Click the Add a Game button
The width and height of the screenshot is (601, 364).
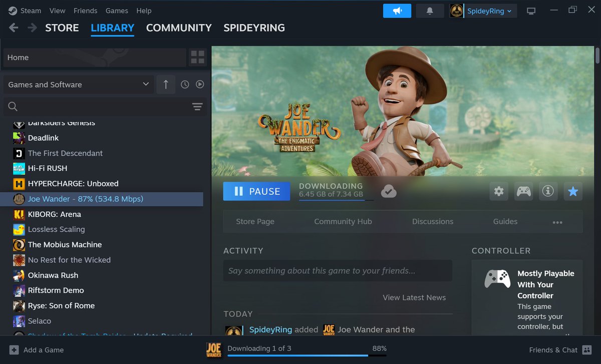(x=37, y=350)
